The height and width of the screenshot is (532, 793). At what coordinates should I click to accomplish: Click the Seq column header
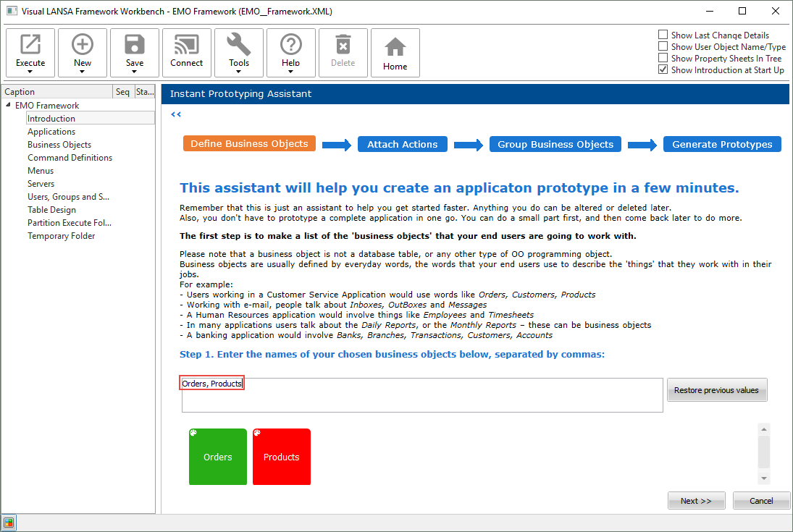pyautogui.click(x=123, y=91)
